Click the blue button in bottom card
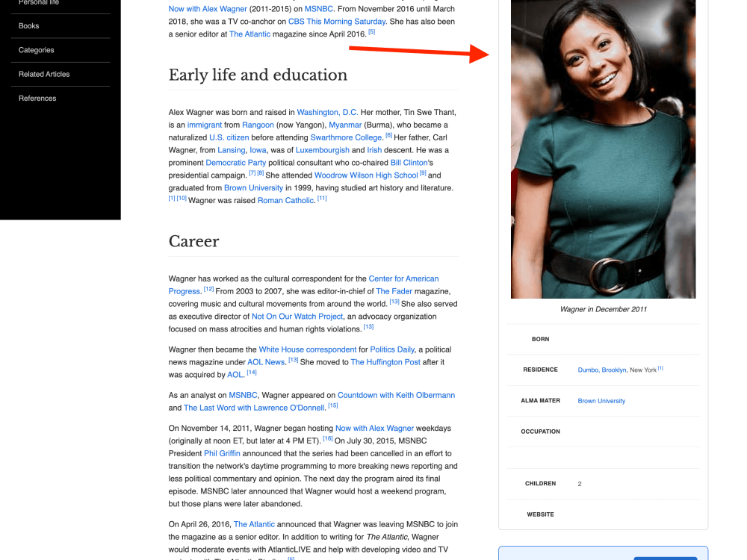This screenshot has width=747, height=560. pos(666,559)
